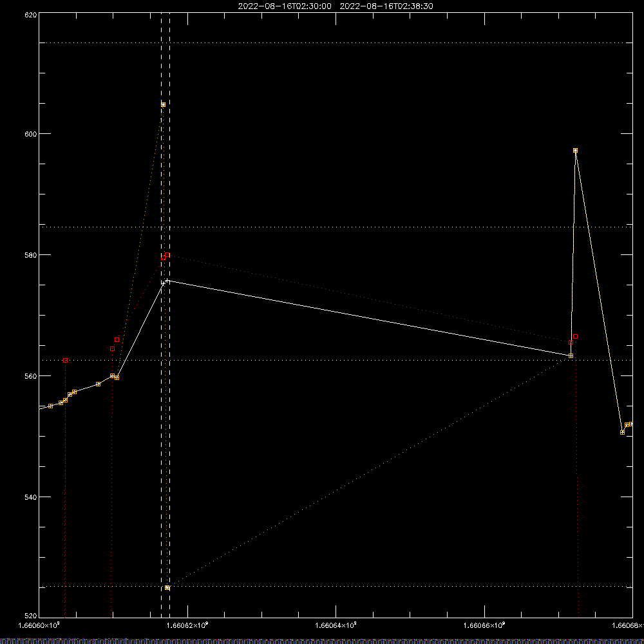Viewport: 644px width, 644px height.
Task: Select the 560 y-axis label
Action: [32, 376]
